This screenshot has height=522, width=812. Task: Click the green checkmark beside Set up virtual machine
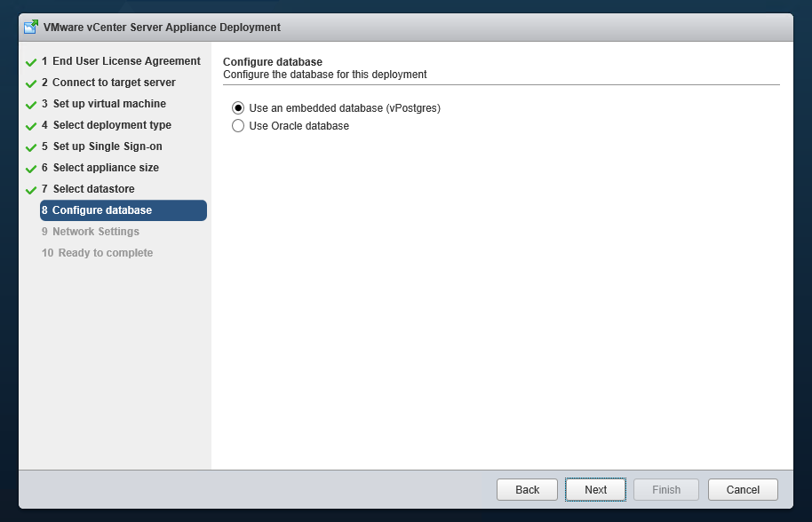31,105
